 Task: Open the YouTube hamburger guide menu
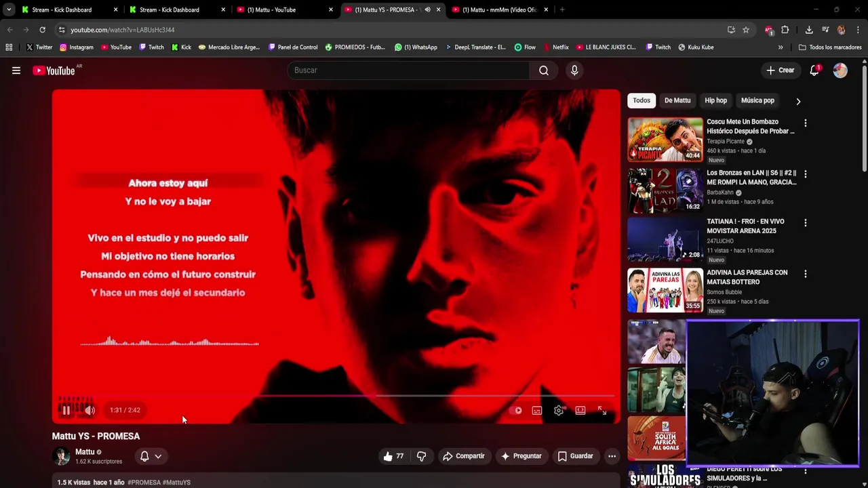[x=16, y=70]
